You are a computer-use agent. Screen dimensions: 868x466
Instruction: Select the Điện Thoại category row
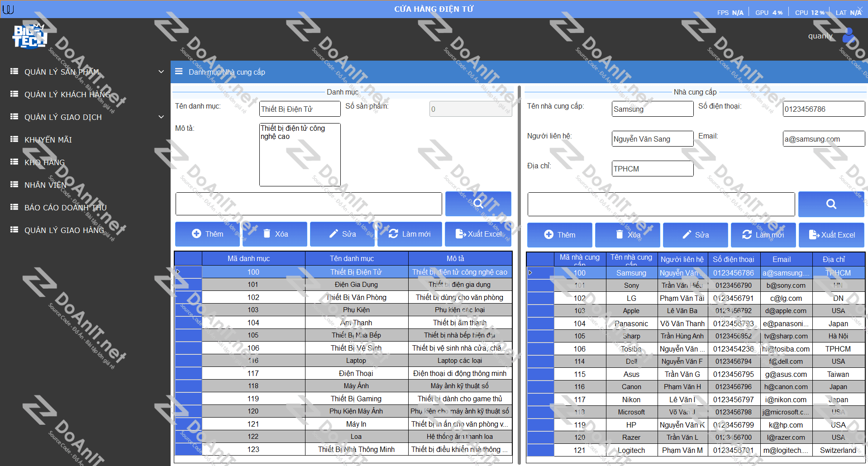tap(356, 373)
